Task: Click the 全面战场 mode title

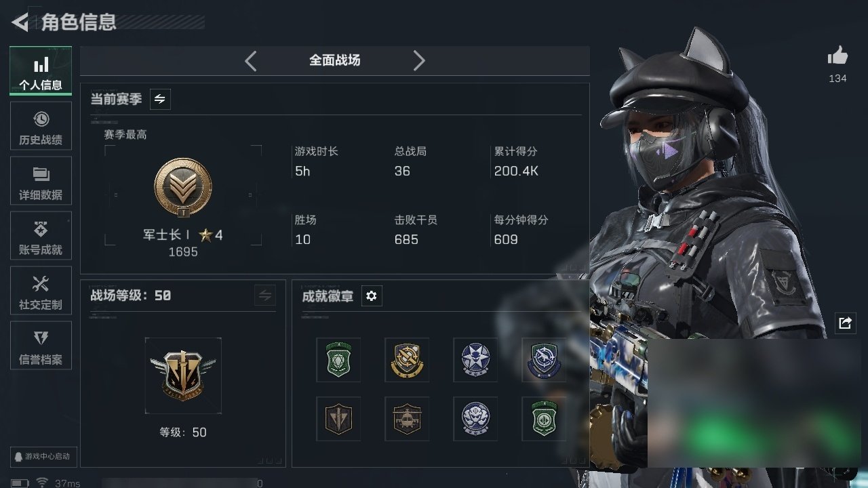Action: tap(335, 60)
